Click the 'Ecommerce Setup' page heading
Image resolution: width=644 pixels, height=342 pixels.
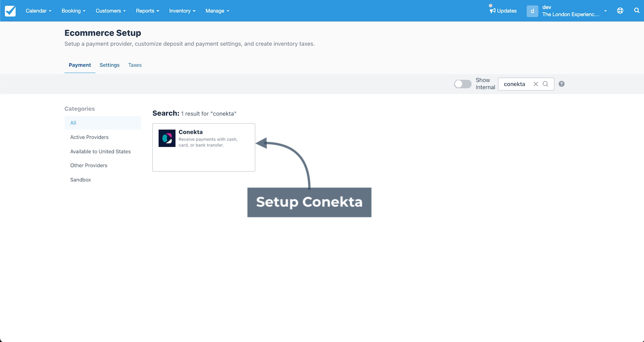(x=103, y=33)
